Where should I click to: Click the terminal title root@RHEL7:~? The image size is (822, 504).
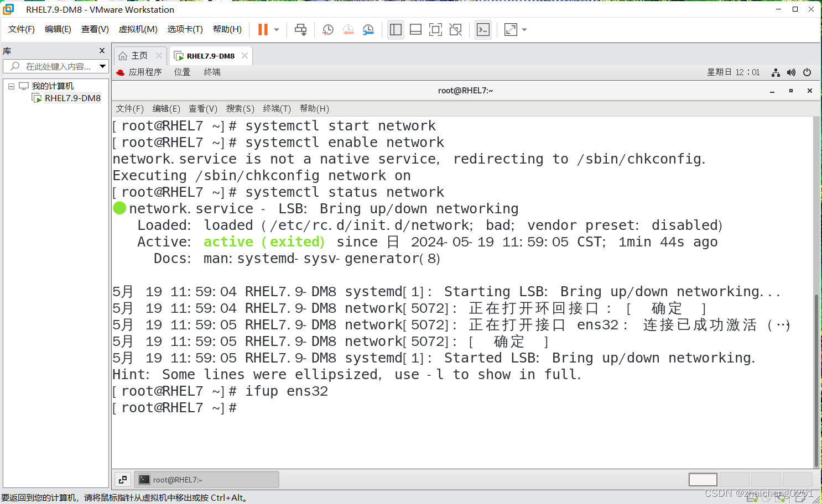(x=465, y=91)
